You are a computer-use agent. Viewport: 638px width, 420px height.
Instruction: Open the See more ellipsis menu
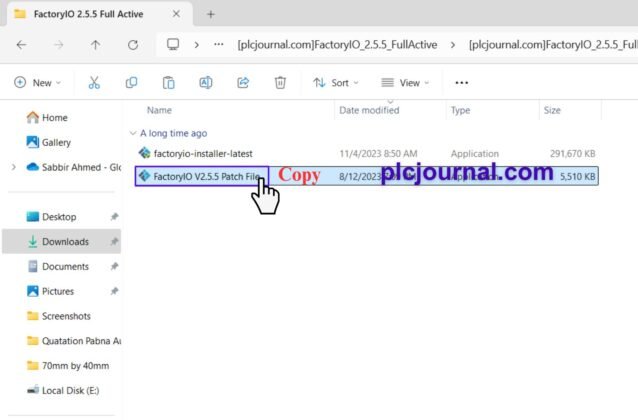461,83
